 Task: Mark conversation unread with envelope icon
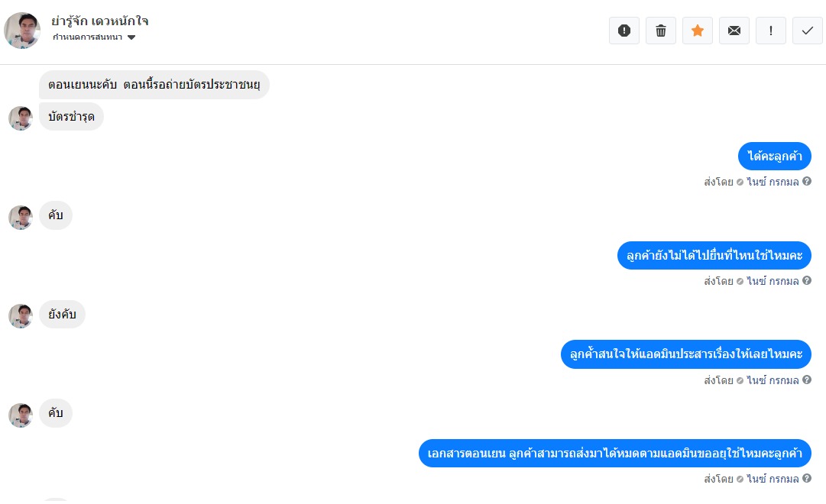pyautogui.click(x=734, y=31)
